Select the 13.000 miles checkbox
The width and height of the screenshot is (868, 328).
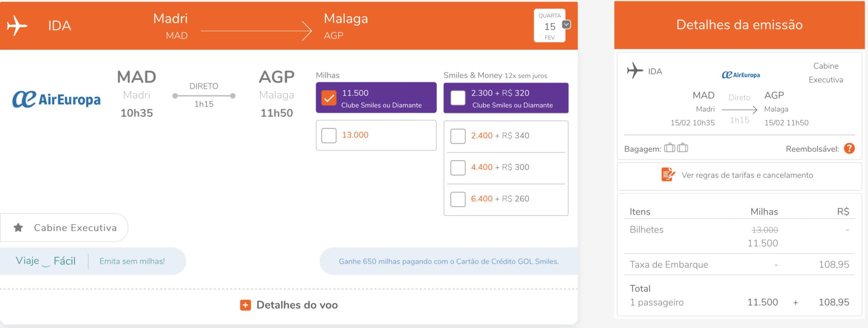[x=329, y=135]
